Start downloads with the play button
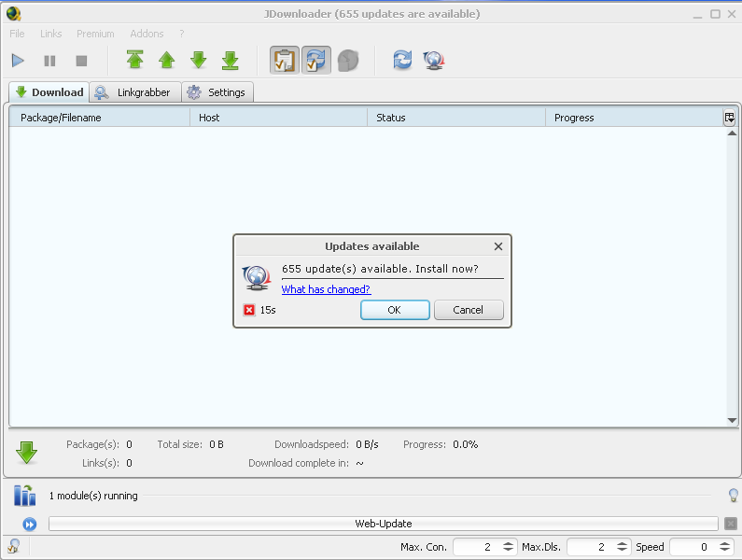This screenshot has height=560, width=742. pyautogui.click(x=18, y=61)
